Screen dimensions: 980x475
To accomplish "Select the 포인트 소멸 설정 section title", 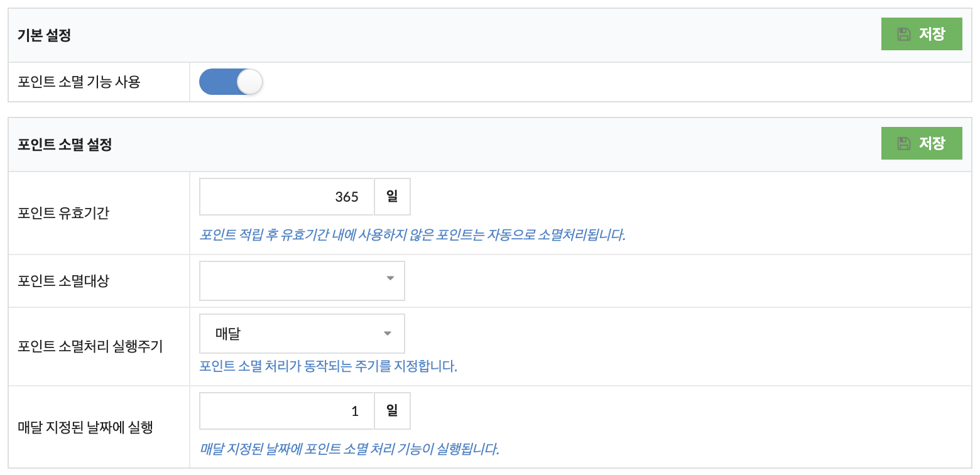I will pyautogui.click(x=65, y=145).
